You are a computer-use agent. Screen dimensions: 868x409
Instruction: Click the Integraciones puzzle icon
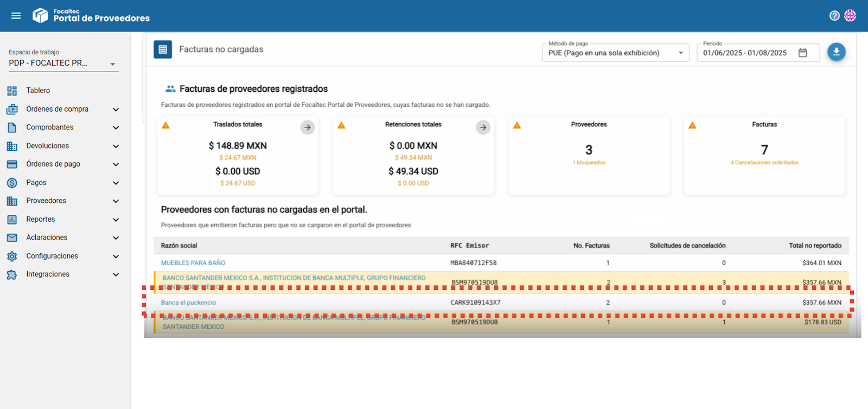pos(12,274)
